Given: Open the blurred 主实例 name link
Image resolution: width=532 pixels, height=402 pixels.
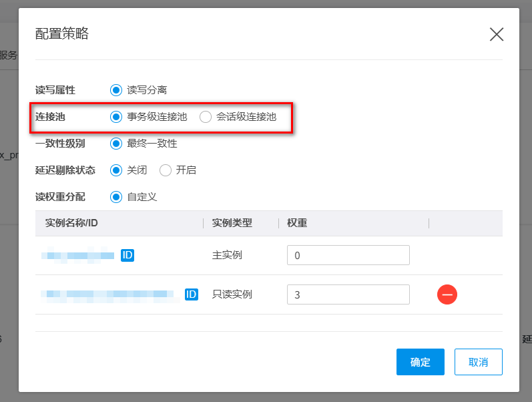Looking at the screenshot, I should tap(78, 255).
